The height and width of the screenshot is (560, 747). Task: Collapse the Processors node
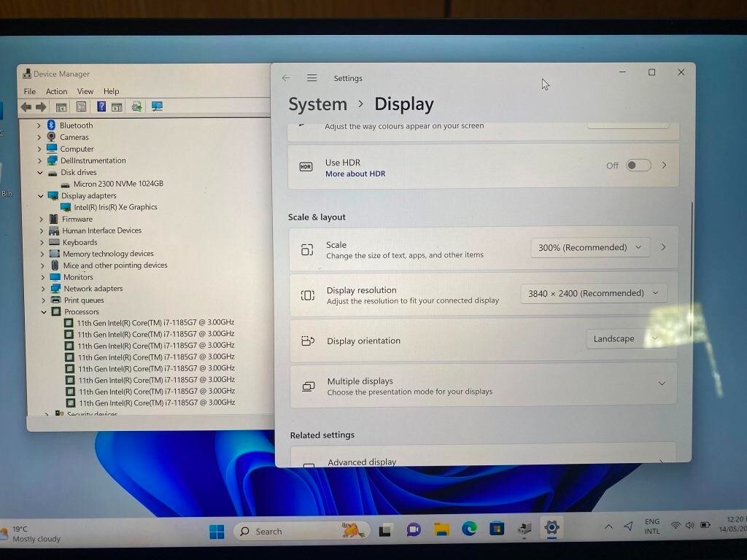coord(44,312)
